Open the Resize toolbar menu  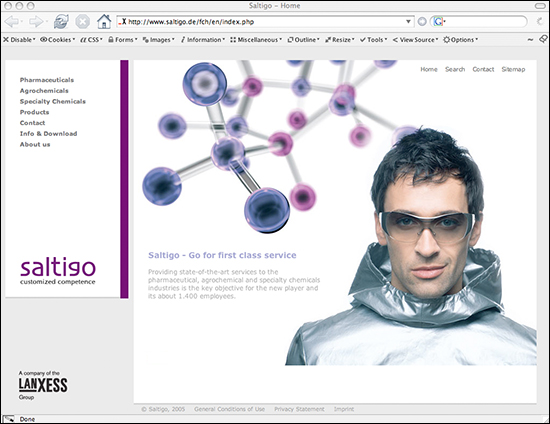pos(340,40)
